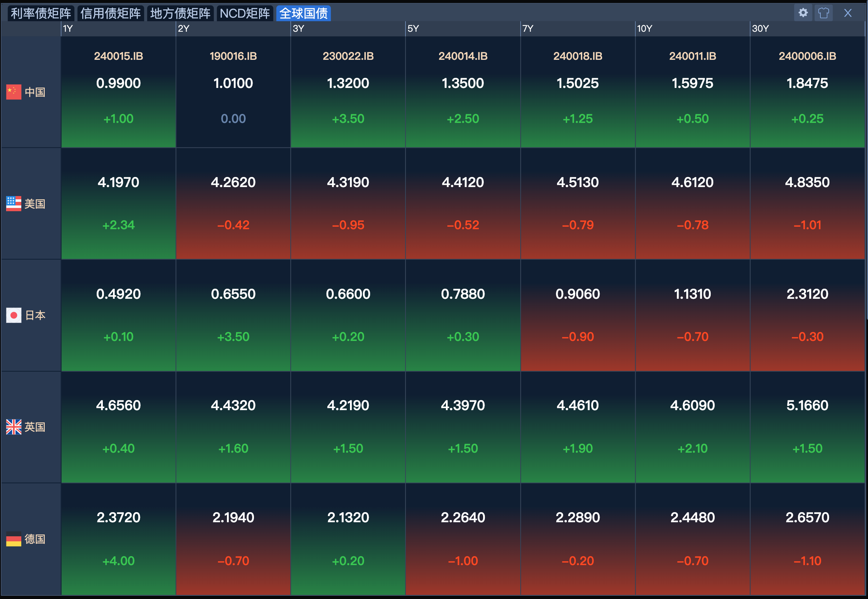The height and width of the screenshot is (599, 868).
Task: Select the 全球国债 tab
Action: click(x=303, y=13)
